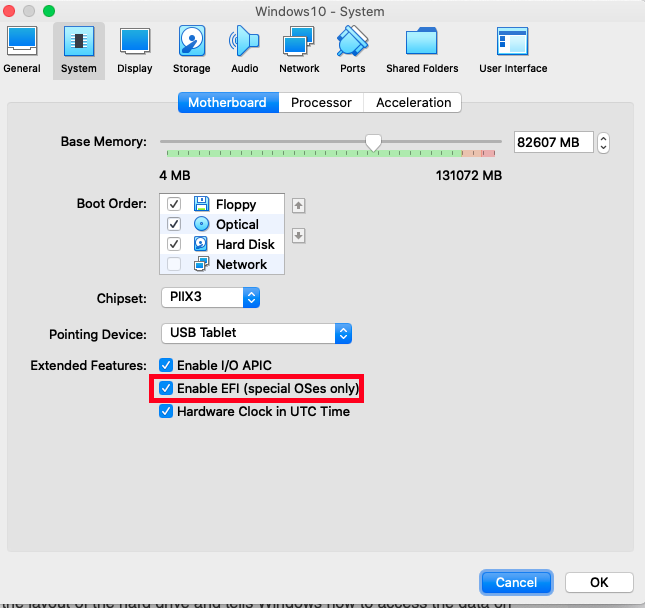Open the User Interface section
Screen dimensions: 645x608
coord(513,51)
